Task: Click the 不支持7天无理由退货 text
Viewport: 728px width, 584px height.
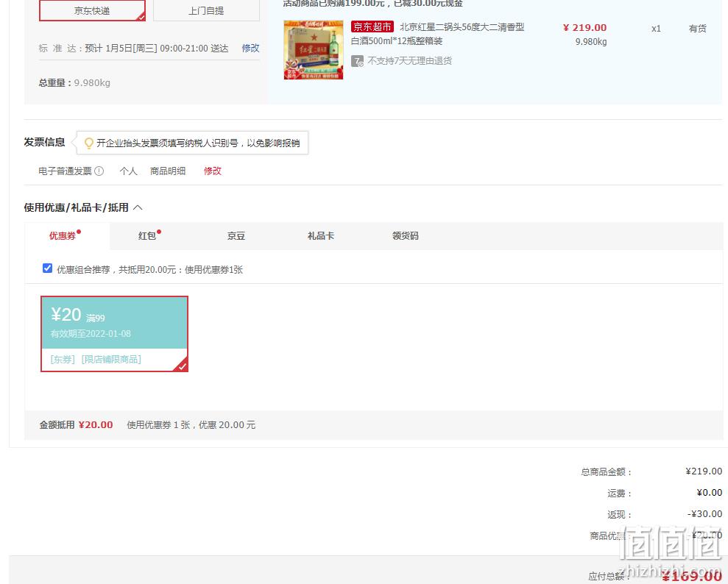Action: (409, 61)
